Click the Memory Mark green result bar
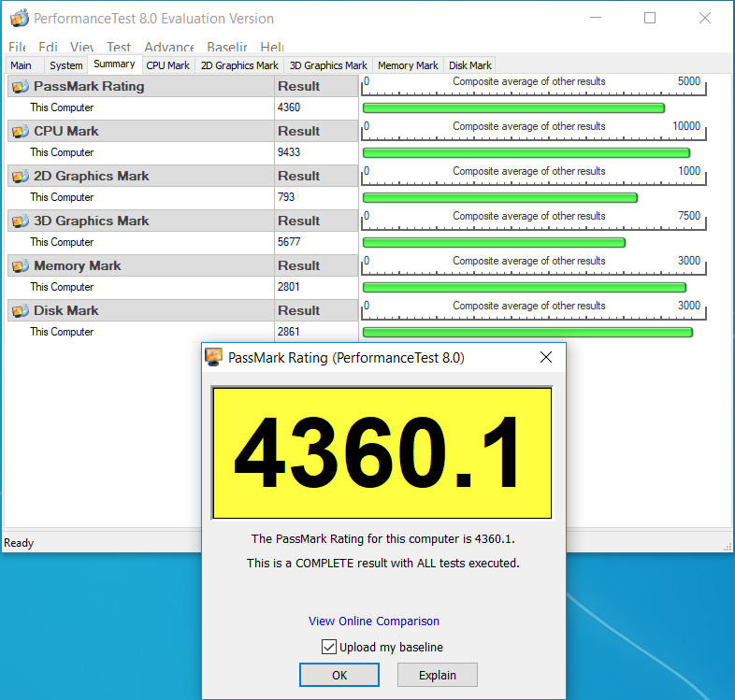Image resolution: width=735 pixels, height=700 pixels. [x=525, y=287]
